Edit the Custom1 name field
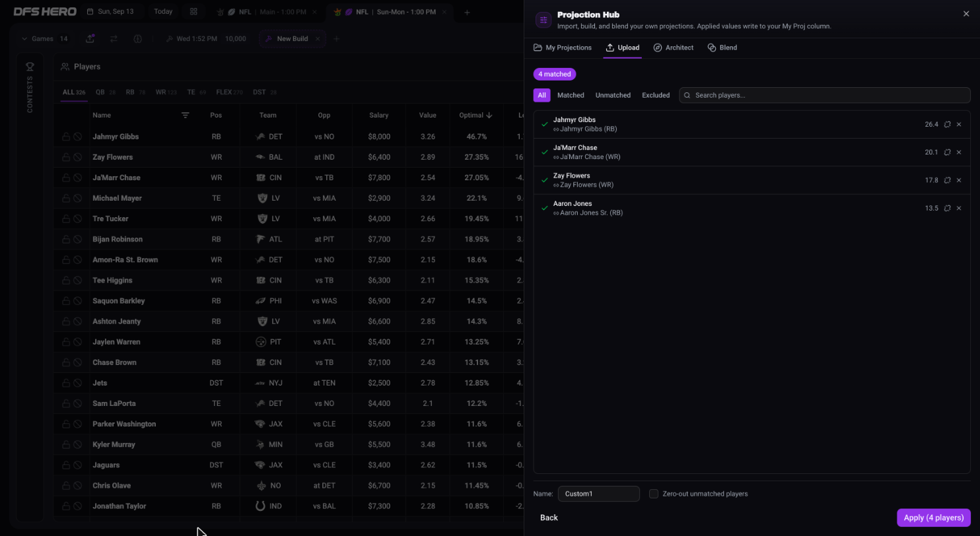The width and height of the screenshot is (980, 536). [x=599, y=494]
